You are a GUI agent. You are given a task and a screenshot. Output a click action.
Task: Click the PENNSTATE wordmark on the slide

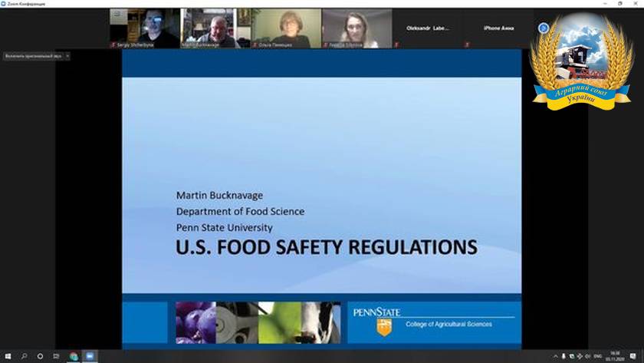pos(376,312)
